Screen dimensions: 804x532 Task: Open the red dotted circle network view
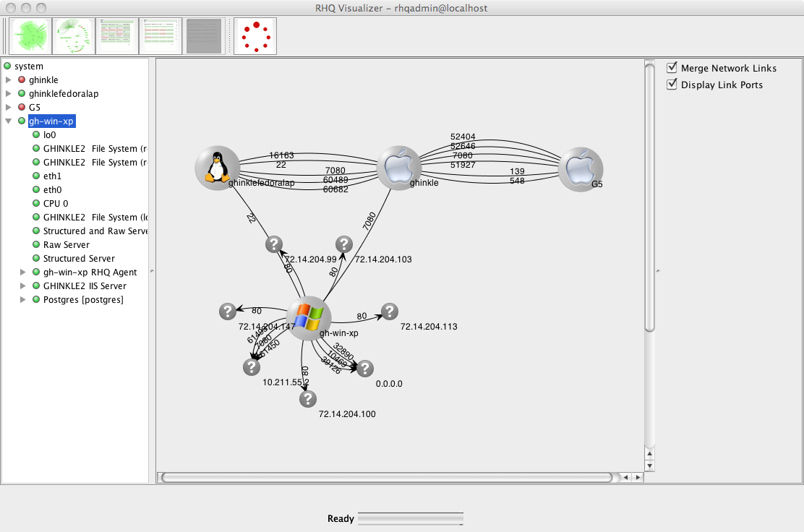tap(255, 36)
